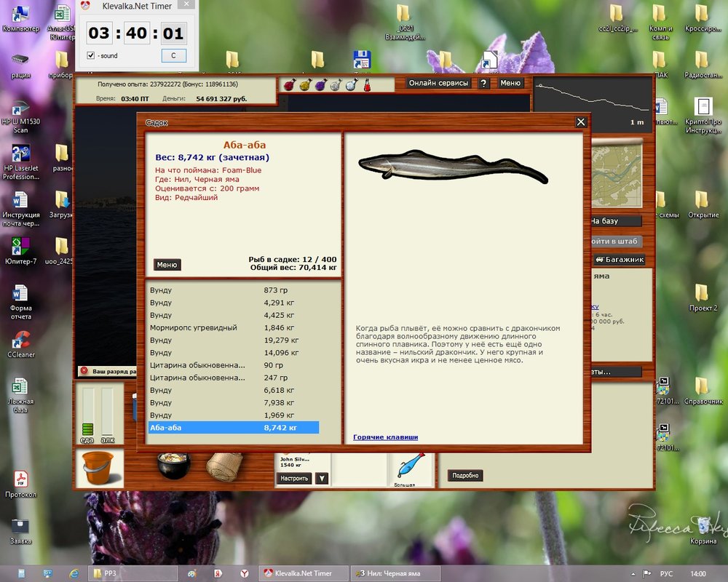
Task: Click the еда food level bar
Action: (x=87, y=411)
